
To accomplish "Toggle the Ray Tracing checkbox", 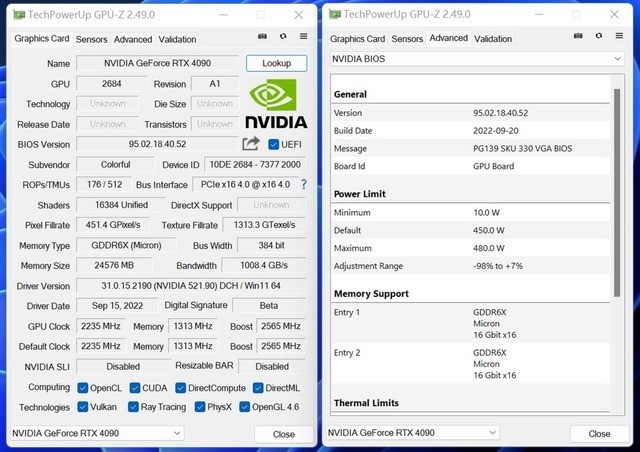I will 133,407.
